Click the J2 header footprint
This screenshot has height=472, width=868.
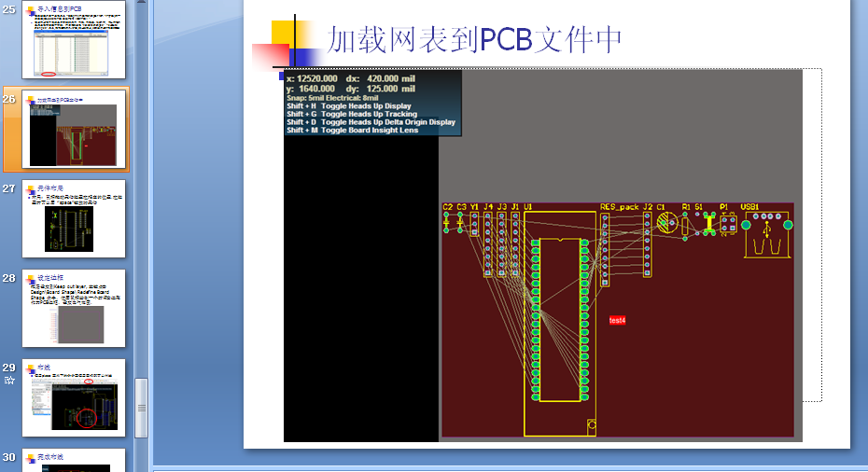[647, 244]
